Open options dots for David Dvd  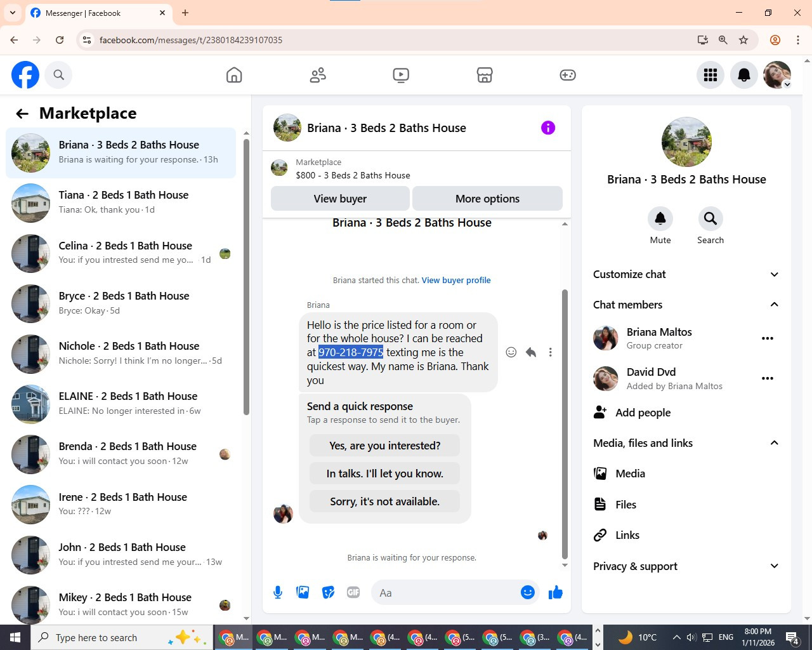click(x=768, y=378)
